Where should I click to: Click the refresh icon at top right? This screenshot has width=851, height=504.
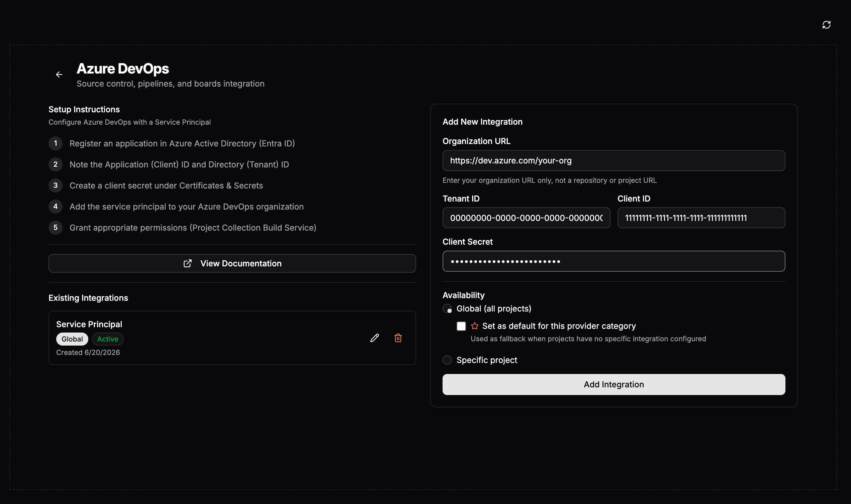(826, 25)
